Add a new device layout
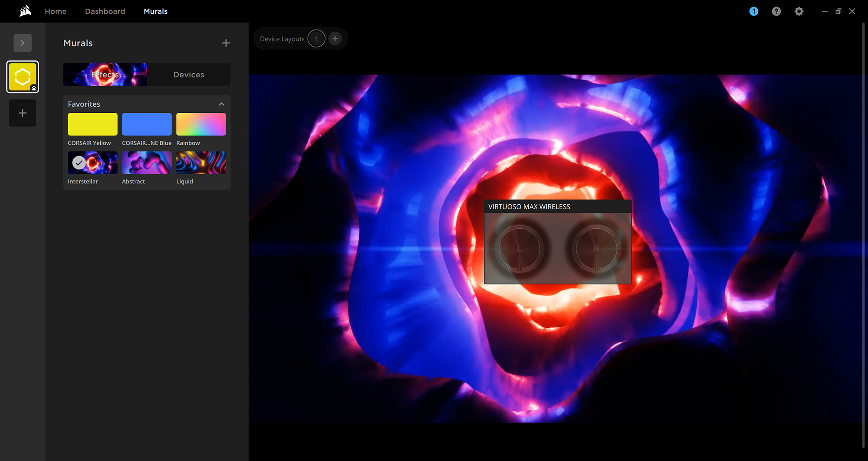This screenshot has width=868, height=461. pyautogui.click(x=335, y=39)
